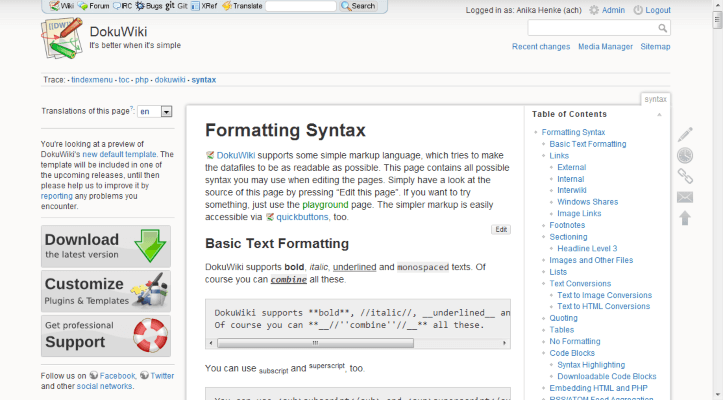Click the top toolbar search input field
Image resolution: width=723 pixels, height=400 pixels.
pos(301,6)
